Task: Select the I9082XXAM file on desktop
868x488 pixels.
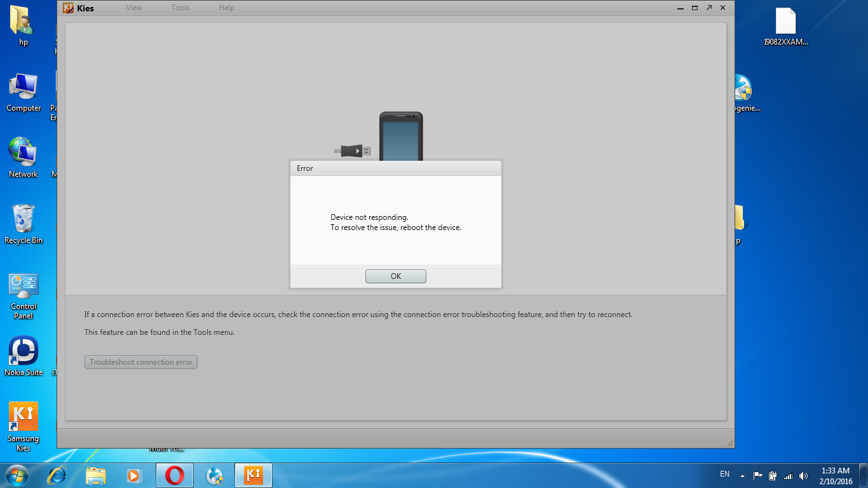Action: [786, 27]
